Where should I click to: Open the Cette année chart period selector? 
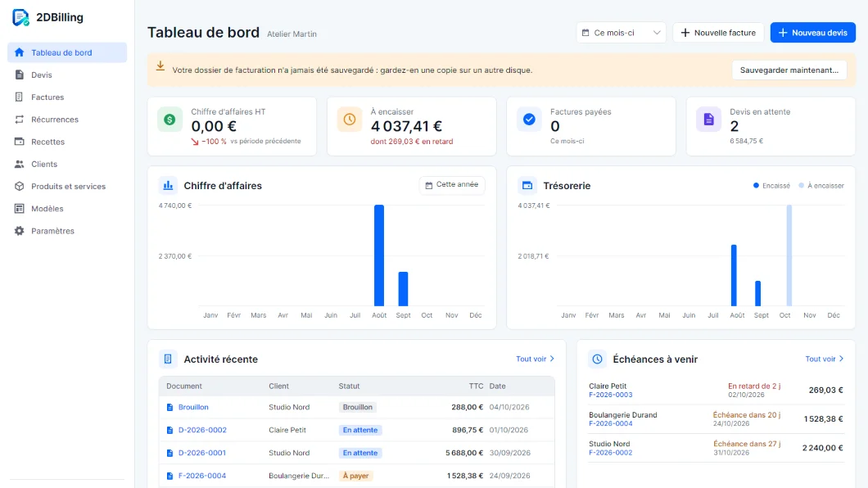pos(452,185)
